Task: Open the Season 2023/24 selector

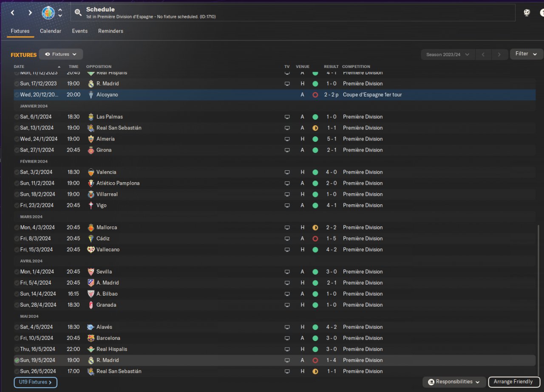Action: click(448, 54)
